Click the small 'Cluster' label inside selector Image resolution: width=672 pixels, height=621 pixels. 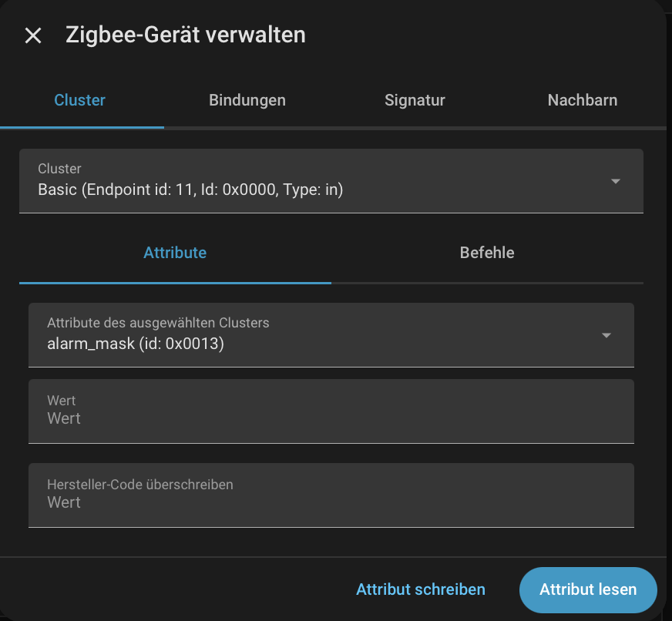click(x=59, y=169)
